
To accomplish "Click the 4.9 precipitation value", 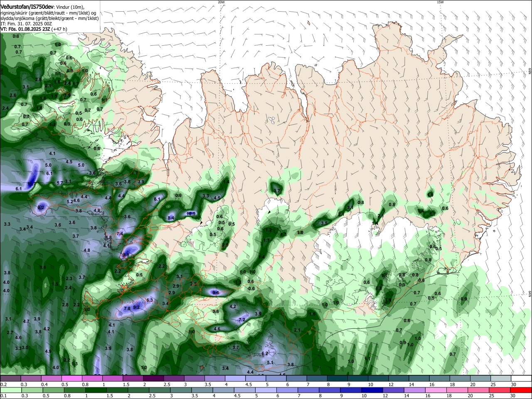I will coord(48,351).
